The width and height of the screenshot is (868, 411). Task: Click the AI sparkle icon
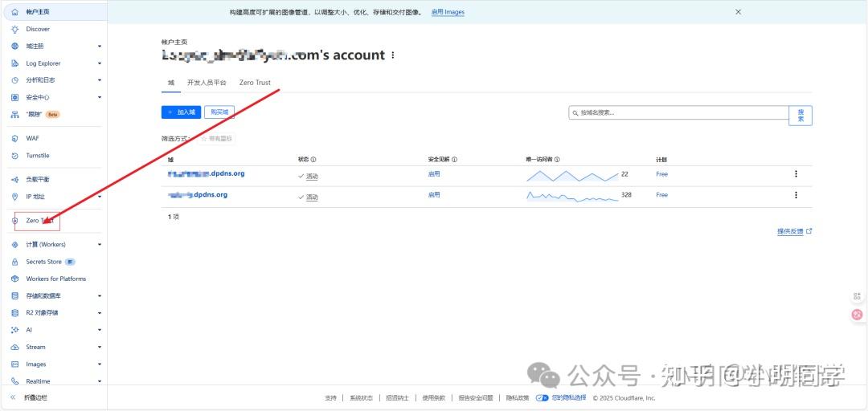15,330
